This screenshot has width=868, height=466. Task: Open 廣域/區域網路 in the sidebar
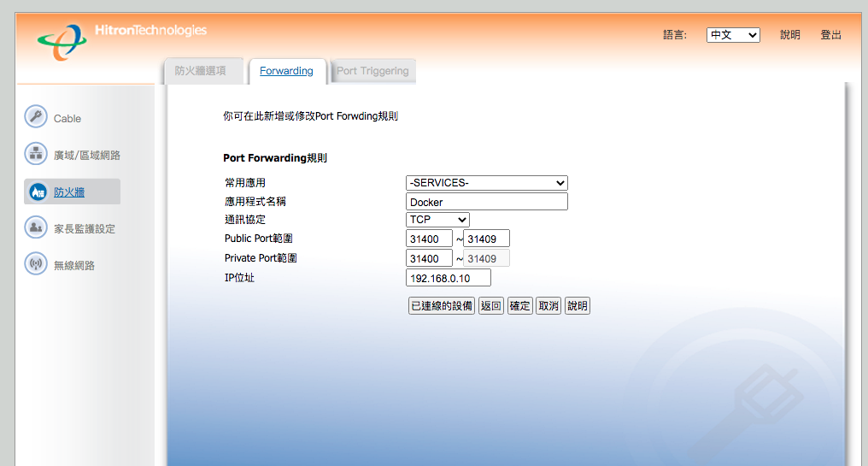pyautogui.click(x=87, y=155)
